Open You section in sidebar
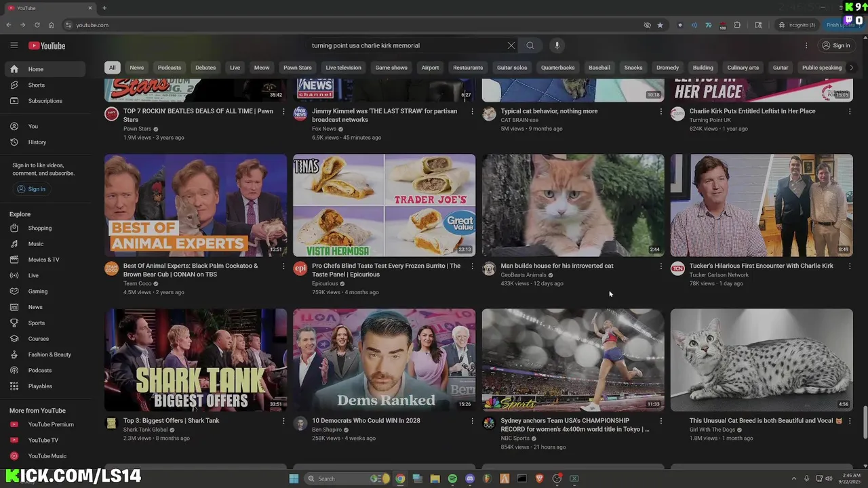The height and width of the screenshot is (488, 868). (x=45, y=126)
